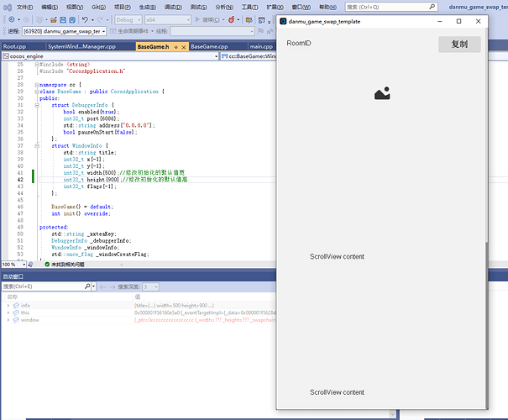Viewport: 508px width, 420px height.
Task: Open the process selector dropdown
Action: coord(63,31)
